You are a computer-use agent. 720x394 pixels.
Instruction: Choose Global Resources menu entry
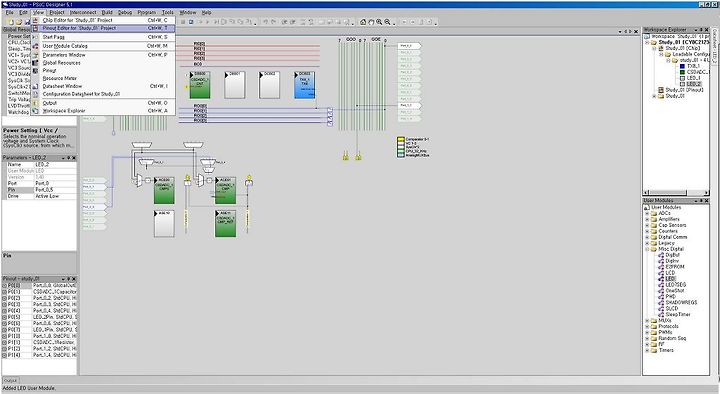[x=103, y=62]
